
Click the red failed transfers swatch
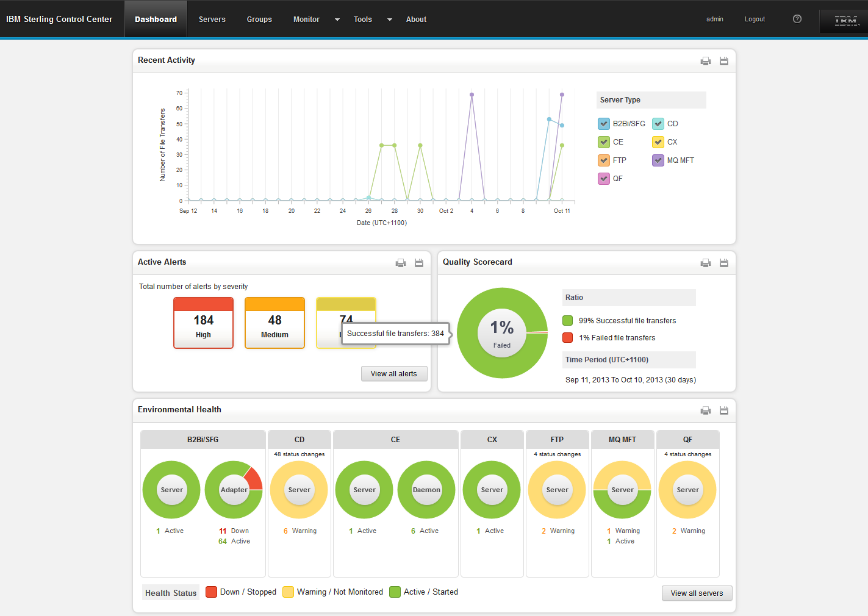coord(568,338)
